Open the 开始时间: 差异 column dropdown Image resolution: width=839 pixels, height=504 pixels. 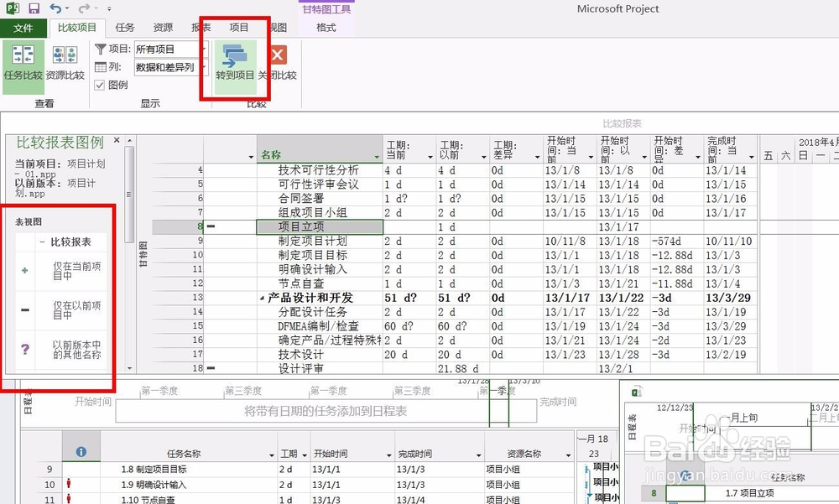click(x=698, y=157)
